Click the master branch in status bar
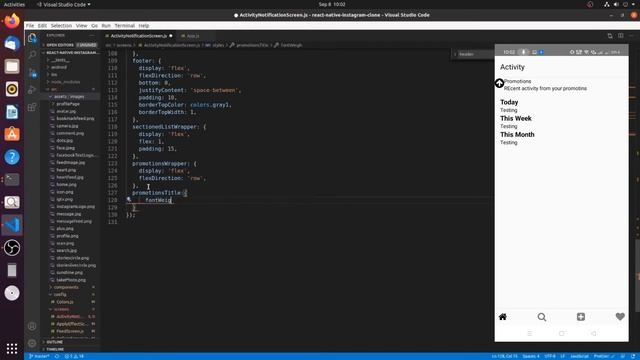Screen dimensions: 640x360 39,356
